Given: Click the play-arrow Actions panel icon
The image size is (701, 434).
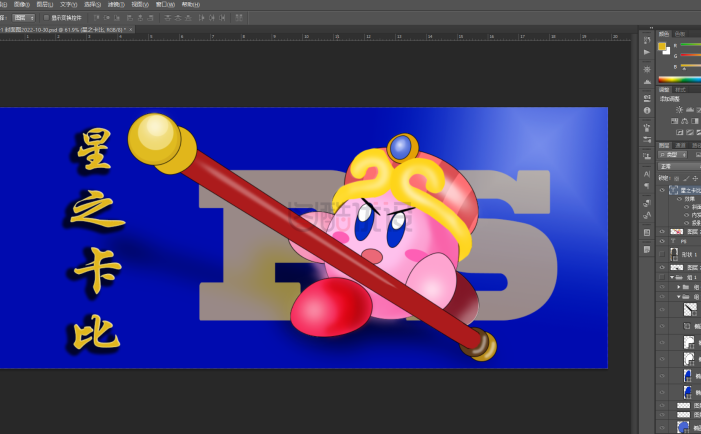Looking at the screenshot, I should pos(647,52).
